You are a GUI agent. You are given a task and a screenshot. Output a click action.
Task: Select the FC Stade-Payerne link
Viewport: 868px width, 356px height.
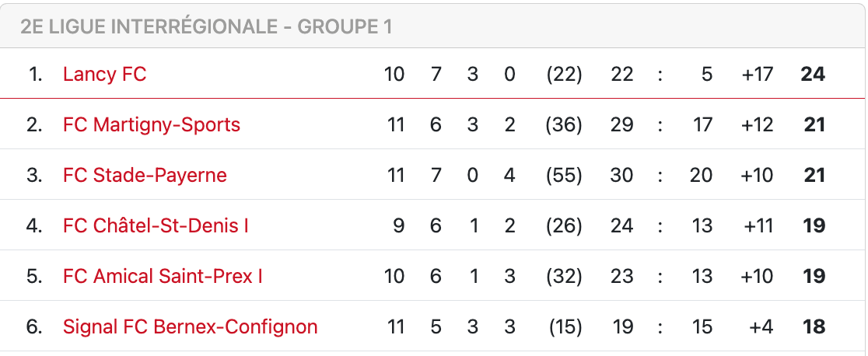click(145, 176)
